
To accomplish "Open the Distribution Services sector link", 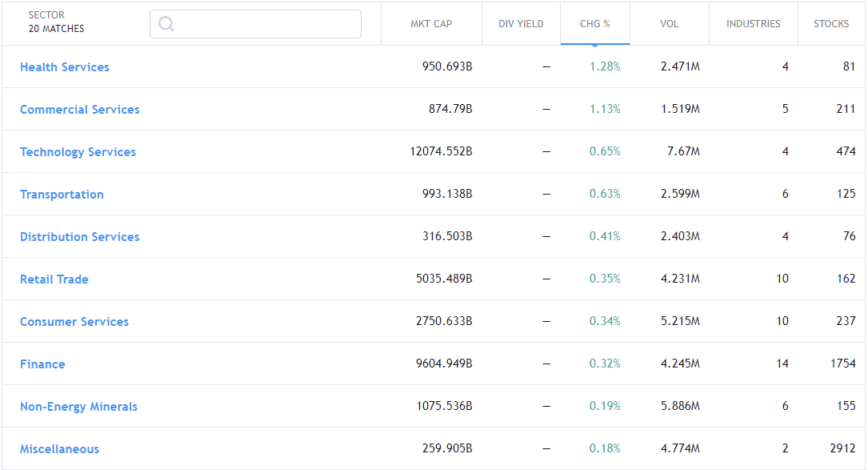I will click(80, 237).
